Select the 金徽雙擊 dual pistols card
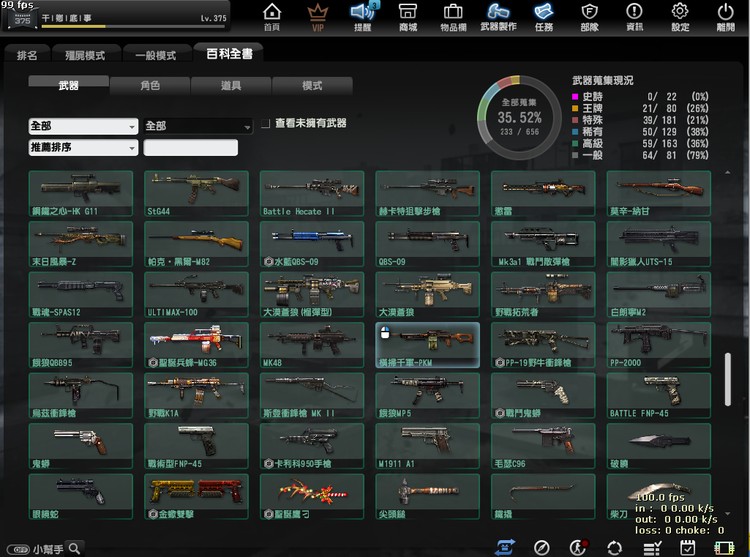 pyautogui.click(x=196, y=497)
